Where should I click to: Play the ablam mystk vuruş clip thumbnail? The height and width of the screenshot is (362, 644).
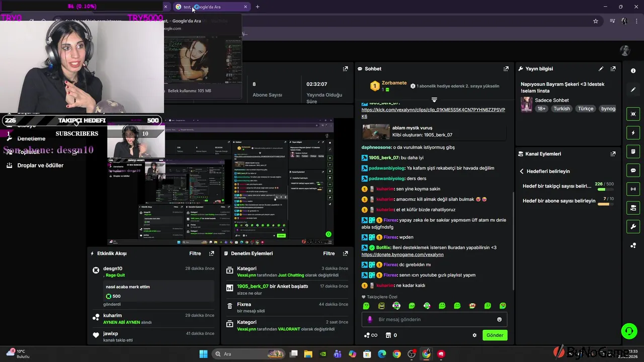pyautogui.click(x=376, y=131)
